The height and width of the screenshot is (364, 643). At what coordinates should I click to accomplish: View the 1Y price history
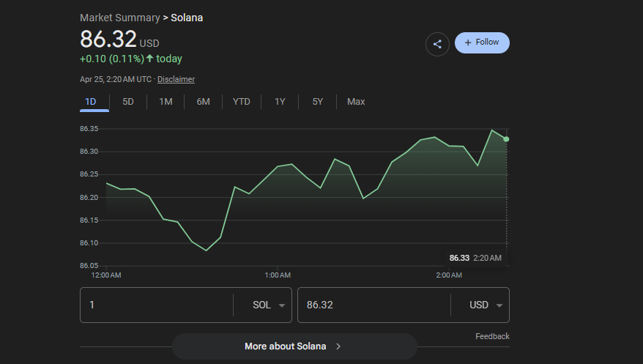point(280,102)
